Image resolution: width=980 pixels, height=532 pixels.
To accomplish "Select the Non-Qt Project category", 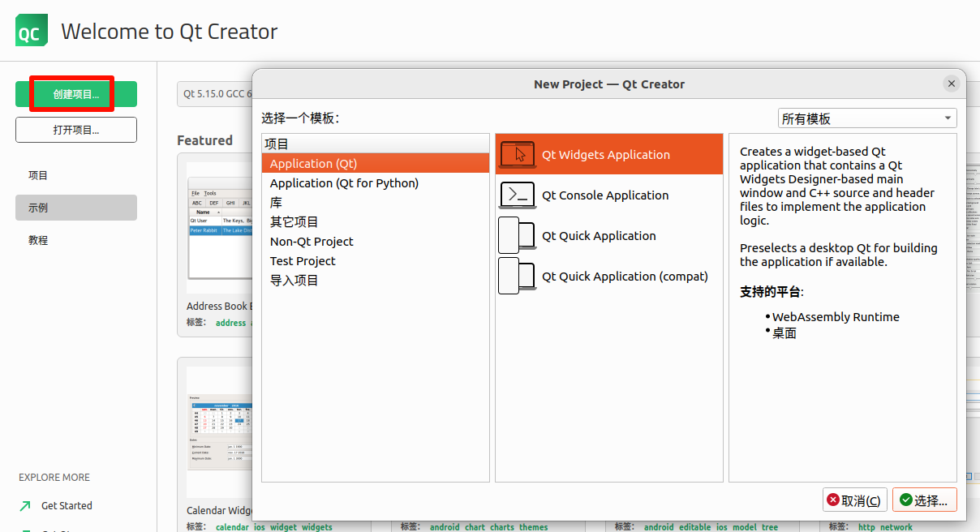I will coord(376,241).
